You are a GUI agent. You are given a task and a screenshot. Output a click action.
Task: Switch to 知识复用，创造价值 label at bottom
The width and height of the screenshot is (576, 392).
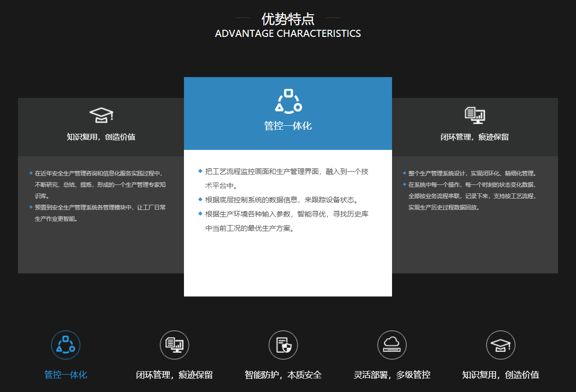pos(501,375)
